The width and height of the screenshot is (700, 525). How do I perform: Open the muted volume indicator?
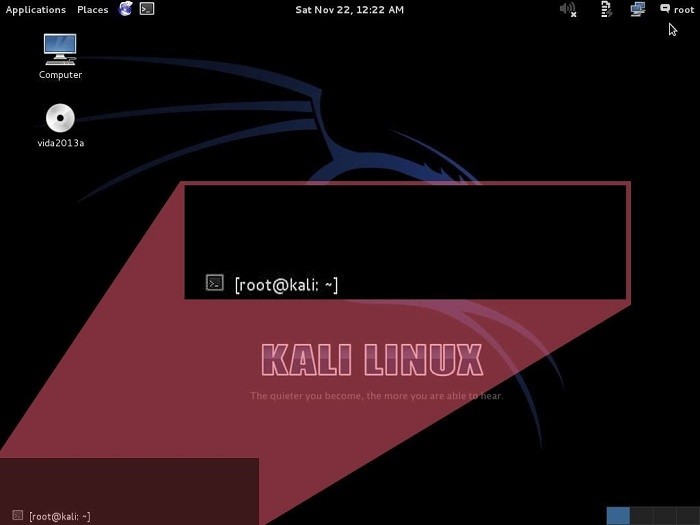click(x=568, y=9)
